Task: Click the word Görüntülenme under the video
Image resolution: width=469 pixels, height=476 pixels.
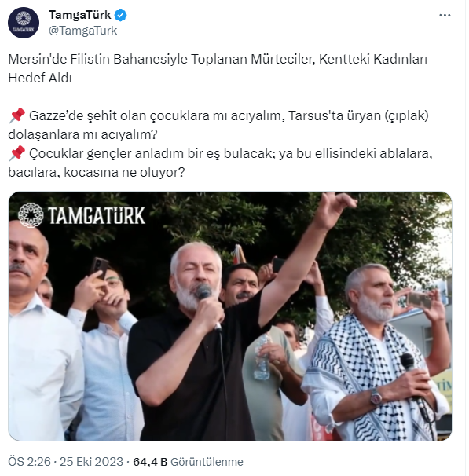Action: coord(207,462)
